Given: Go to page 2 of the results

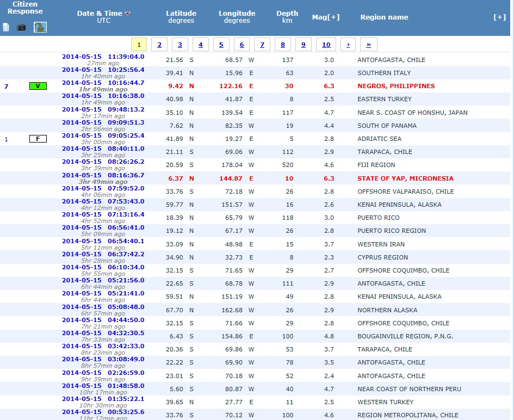Looking at the screenshot, I should point(159,45).
